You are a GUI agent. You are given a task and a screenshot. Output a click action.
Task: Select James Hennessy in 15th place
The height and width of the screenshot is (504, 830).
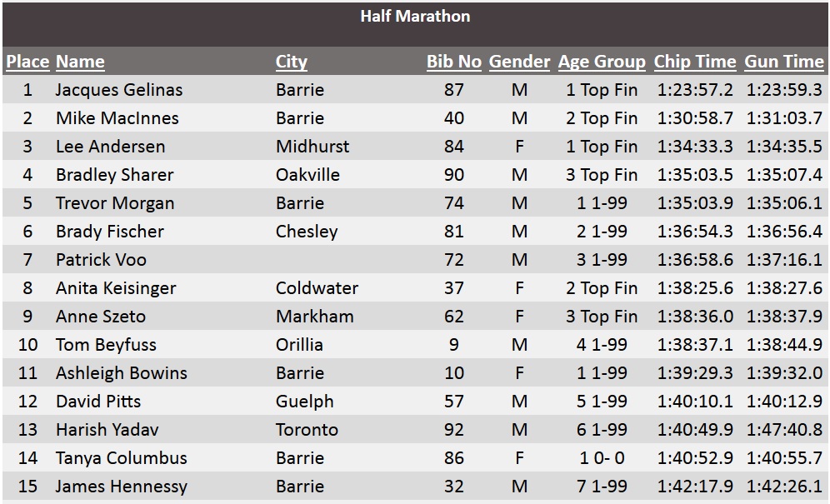[121, 486]
